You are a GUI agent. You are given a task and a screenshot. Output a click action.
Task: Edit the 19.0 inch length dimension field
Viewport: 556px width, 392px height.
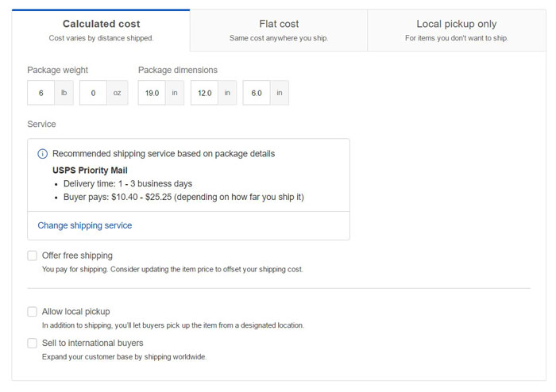[152, 93]
